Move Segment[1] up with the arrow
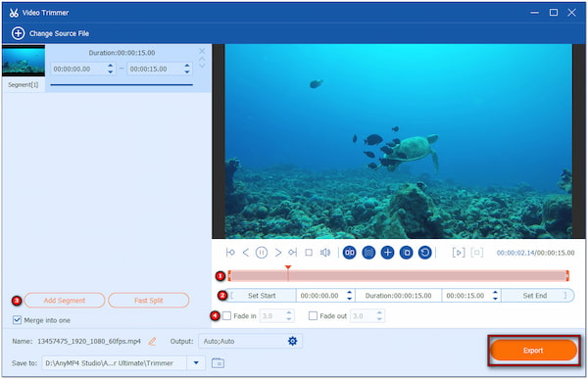The image size is (588, 379). tap(202, 59)
